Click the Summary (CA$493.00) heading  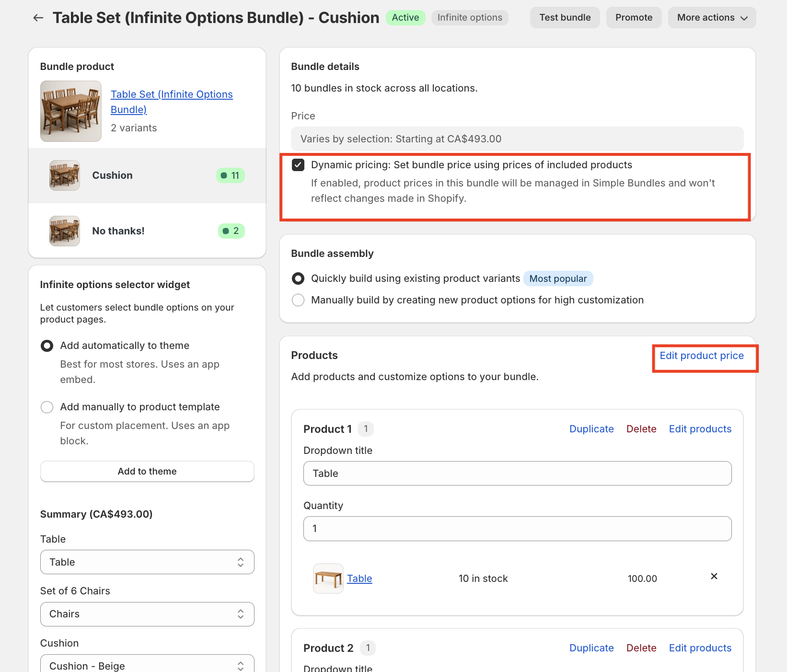pyautogui.click(x=96, y=514)
